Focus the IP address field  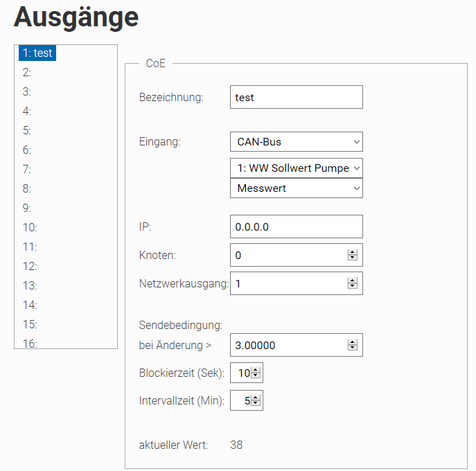tap(296, 227)
